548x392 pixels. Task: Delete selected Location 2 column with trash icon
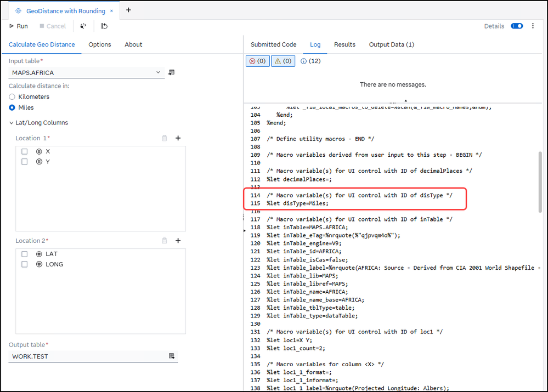point(165,241)
